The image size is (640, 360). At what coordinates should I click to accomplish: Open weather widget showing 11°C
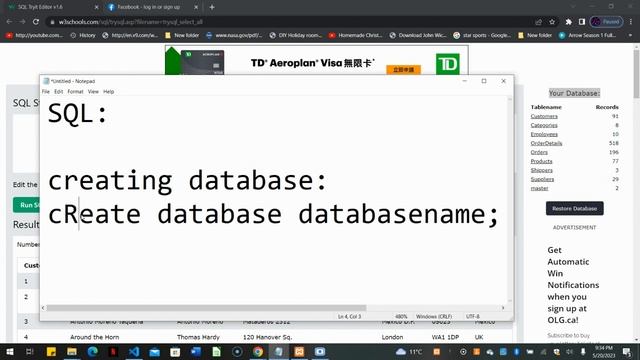(409, 351)
